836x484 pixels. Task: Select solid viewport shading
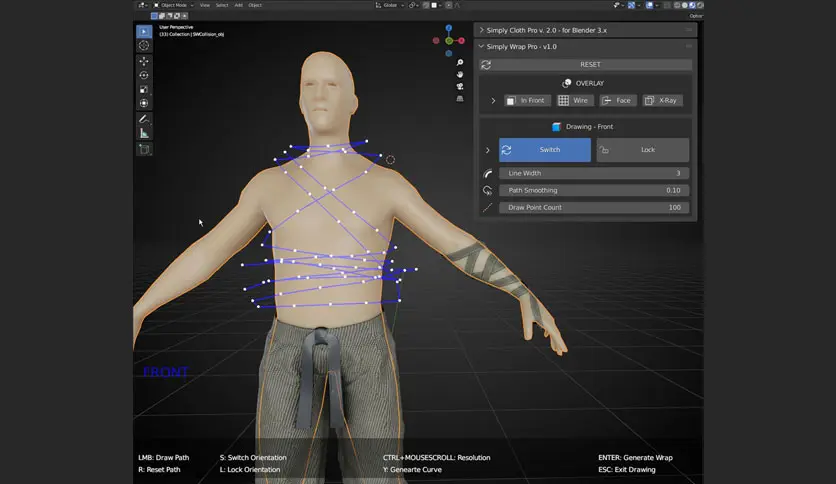[685, 5]
